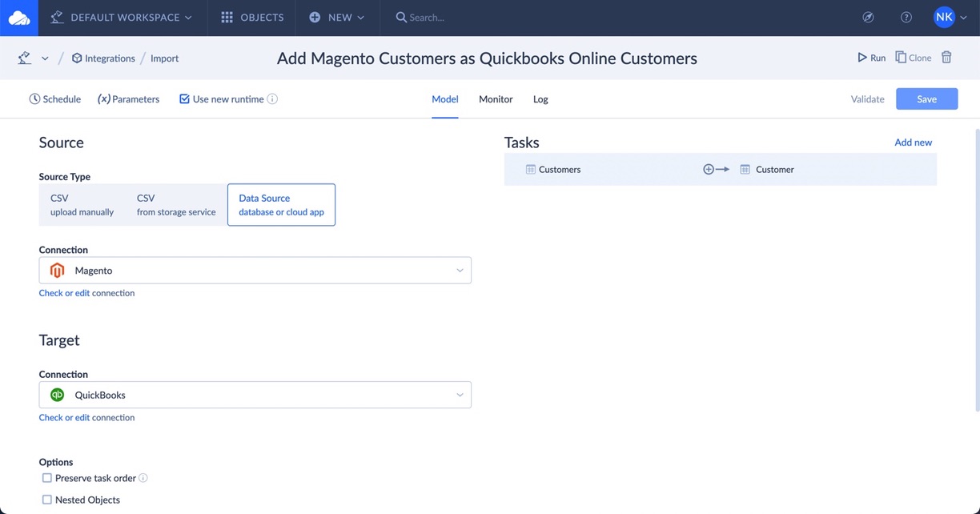Go to Integrations in breadcrumb
Image resolution: width=980 pixels, height=514 pixels.
pyautogui.click(x=103, y=58)
